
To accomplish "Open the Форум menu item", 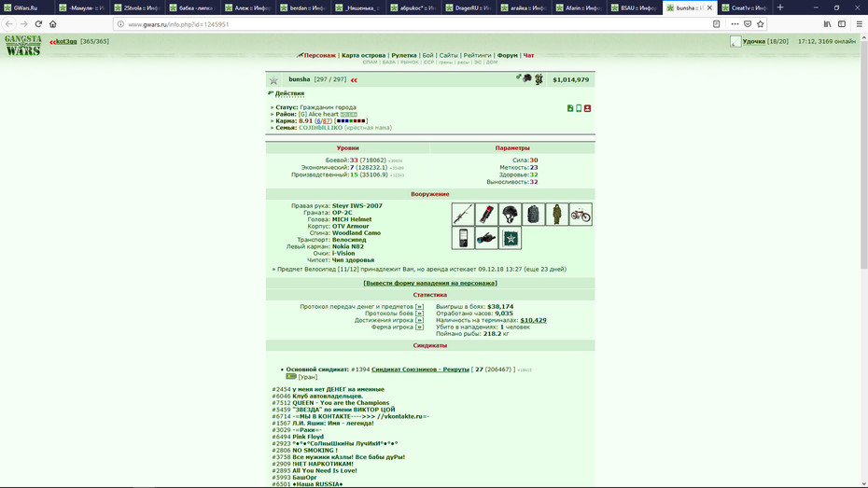I will point(507,55).
